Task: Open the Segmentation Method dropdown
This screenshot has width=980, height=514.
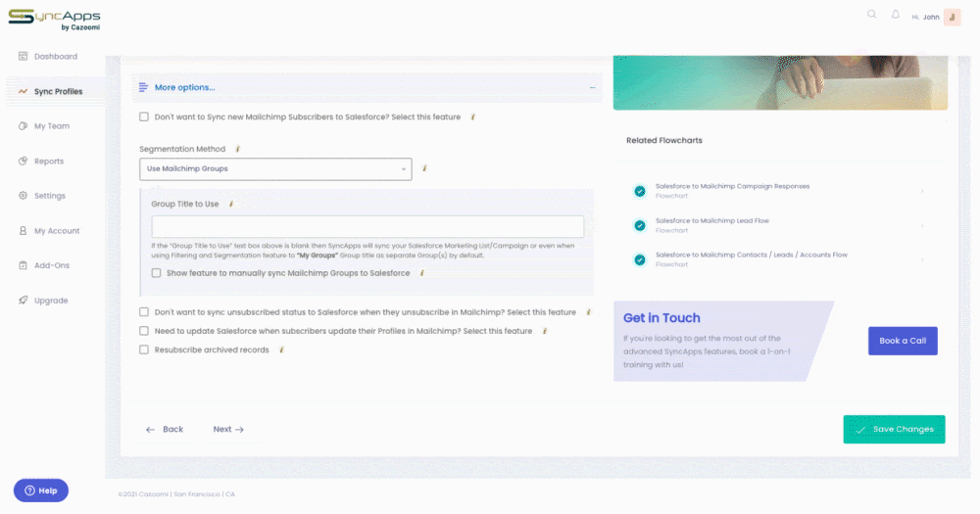Action: click(275, 169)
